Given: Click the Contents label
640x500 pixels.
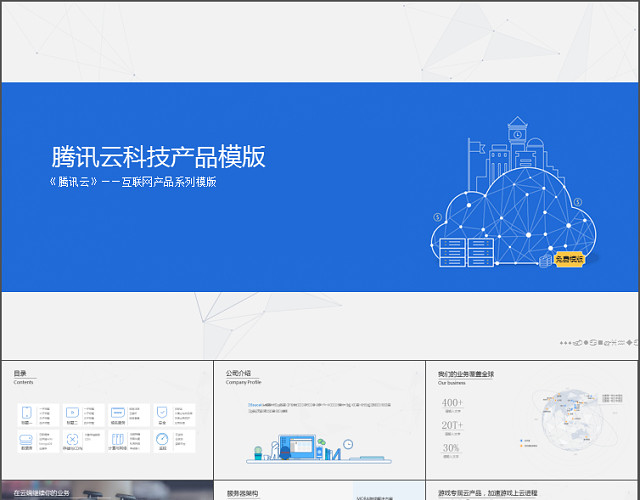Looking at the screenshot, I should 23,382.
